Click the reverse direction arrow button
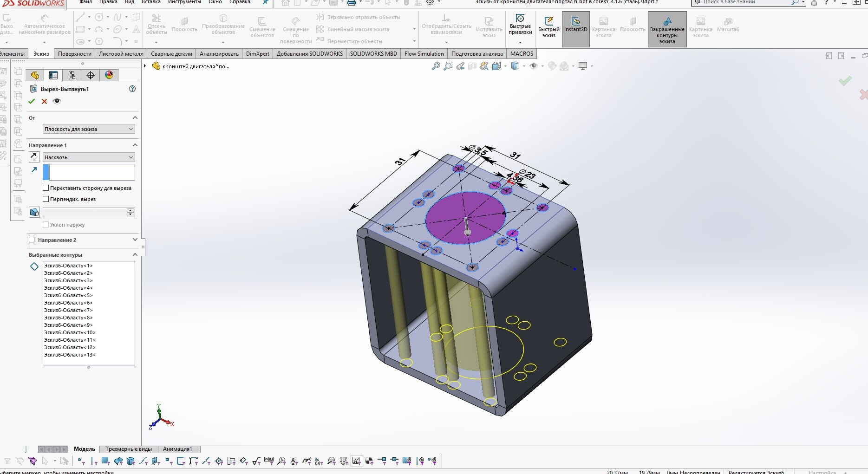 tap(34, 157)
